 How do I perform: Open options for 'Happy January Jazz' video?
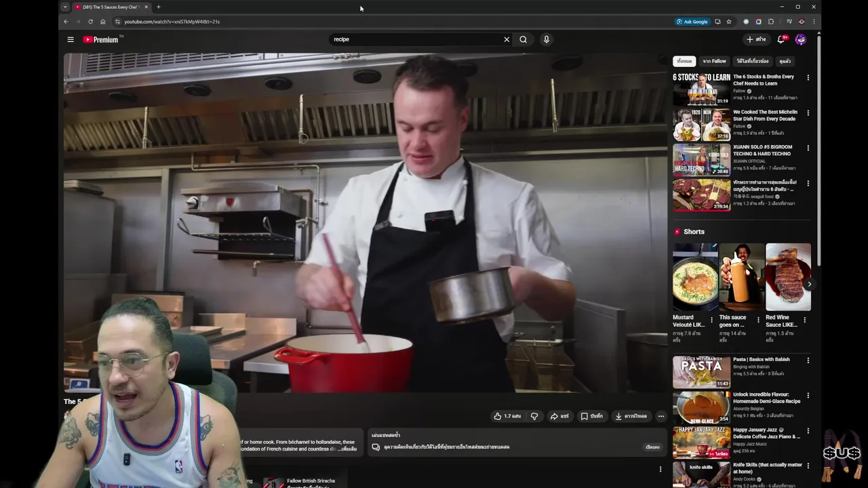[x=808, y=430]
